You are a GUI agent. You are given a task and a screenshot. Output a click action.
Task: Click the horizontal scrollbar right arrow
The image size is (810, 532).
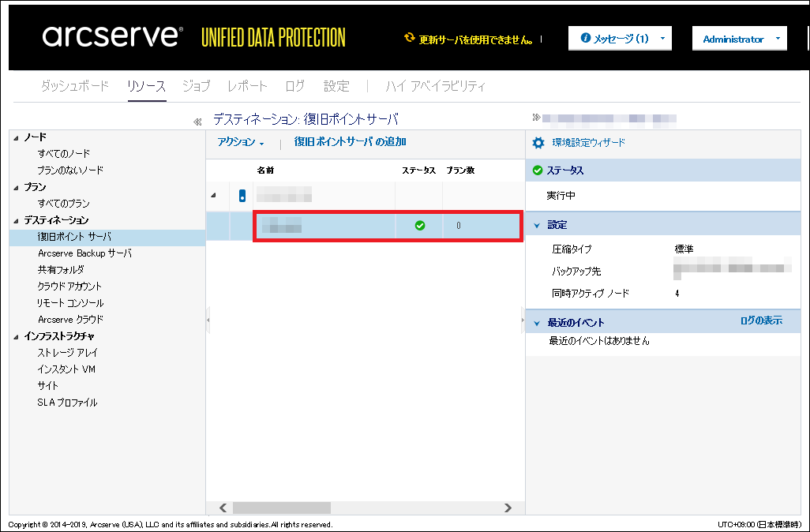[x=508, y=508]
